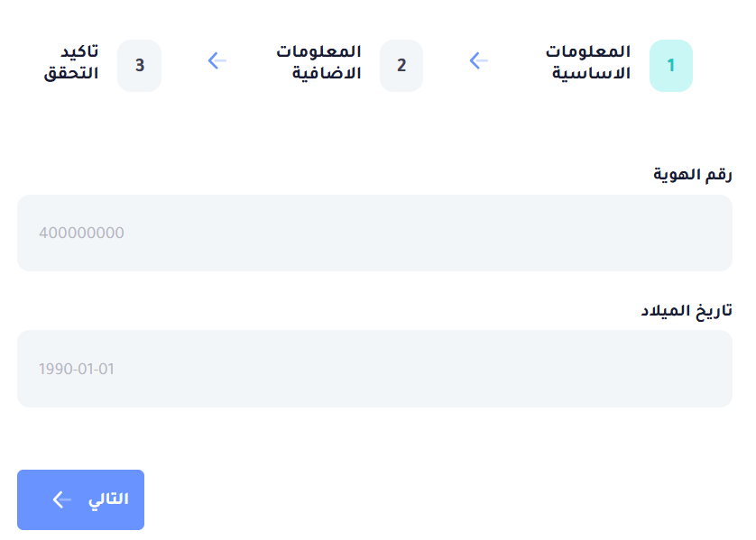
Task: Click the step 3 number badge
Action: [139, 66]
